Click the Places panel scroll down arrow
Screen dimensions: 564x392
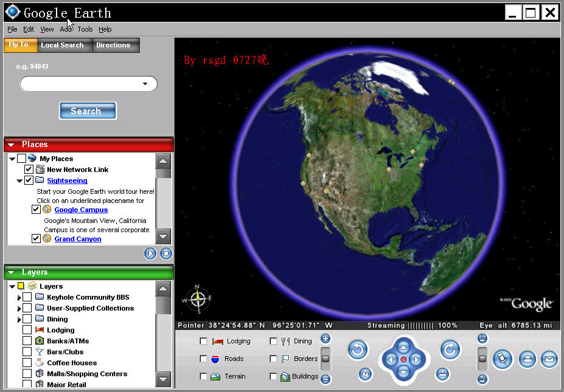[x=163, y=236]
